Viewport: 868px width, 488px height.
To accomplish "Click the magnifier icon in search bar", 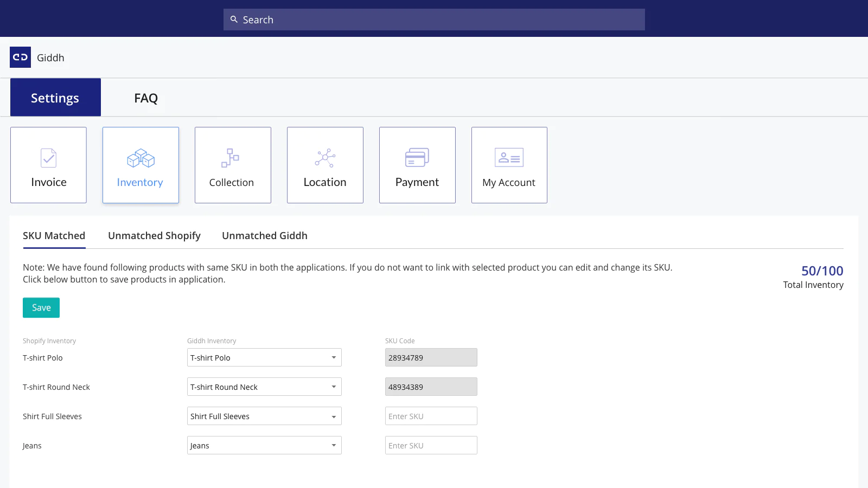I will (x=234, y=20).
